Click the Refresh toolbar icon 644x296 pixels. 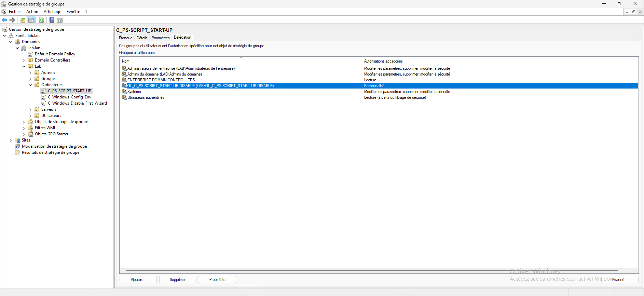pyautogui.click(x=41, y=20)
